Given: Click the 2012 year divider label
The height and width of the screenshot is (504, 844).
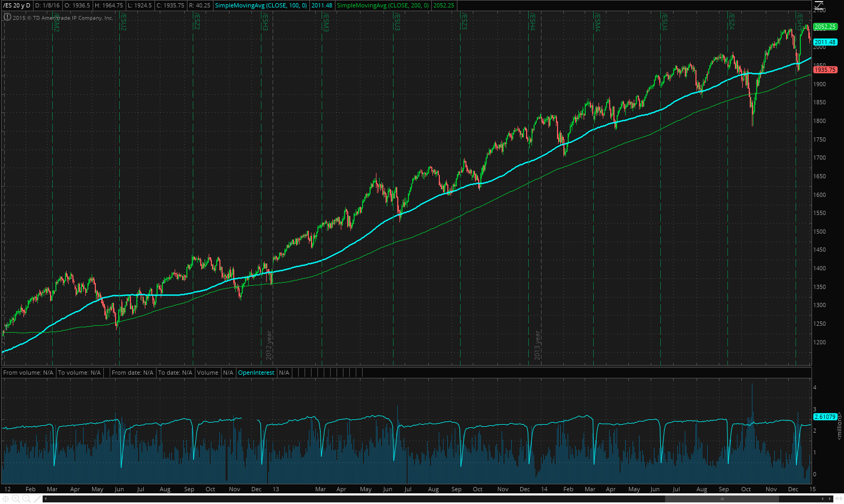Looking at the screenshot, I should click(269, 345).
